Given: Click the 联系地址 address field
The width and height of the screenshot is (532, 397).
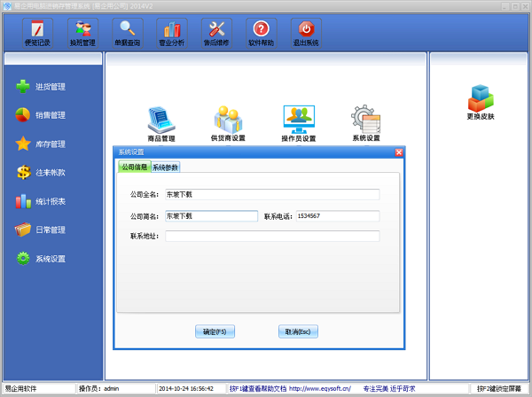Looking at the screenshot, I should tap(272, 236).
